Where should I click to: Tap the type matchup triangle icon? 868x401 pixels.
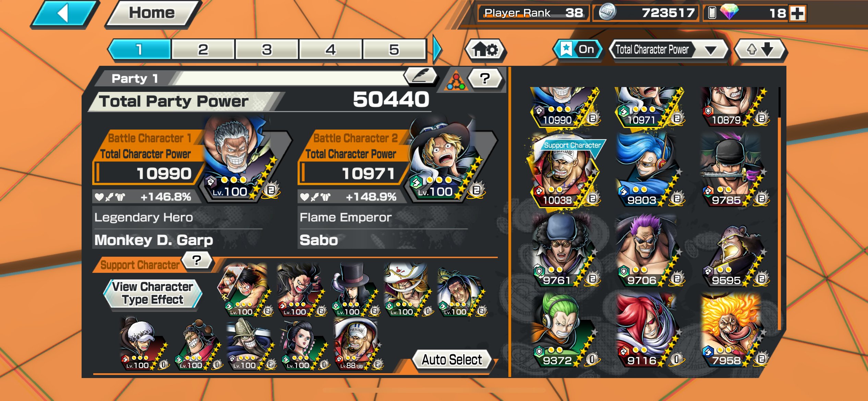point(456,81)
